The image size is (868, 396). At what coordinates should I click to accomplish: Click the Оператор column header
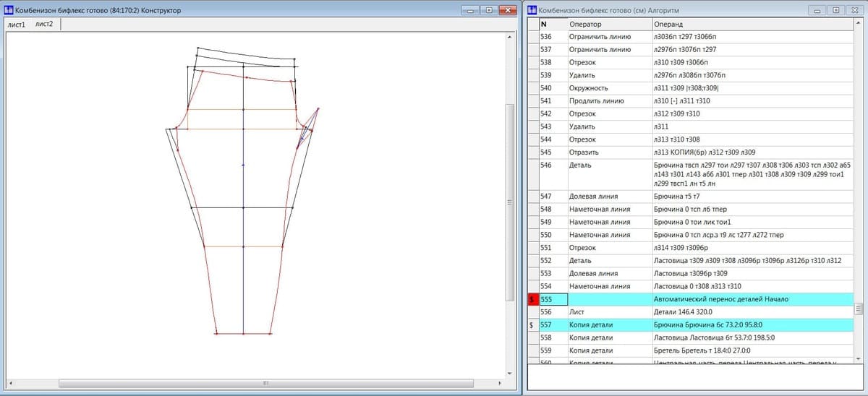click(609, 24)
